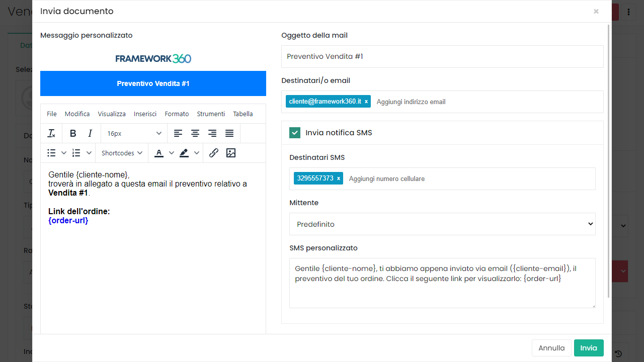Align text to the right

(212, 133)
